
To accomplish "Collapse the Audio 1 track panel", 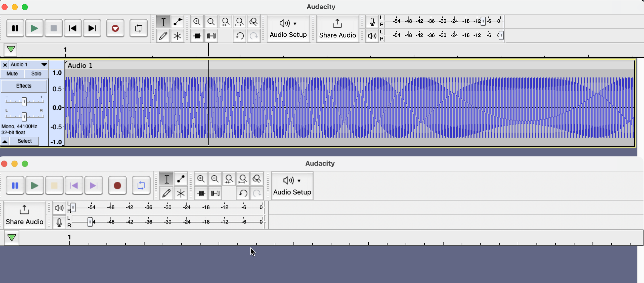I will (x=5, y=141).
